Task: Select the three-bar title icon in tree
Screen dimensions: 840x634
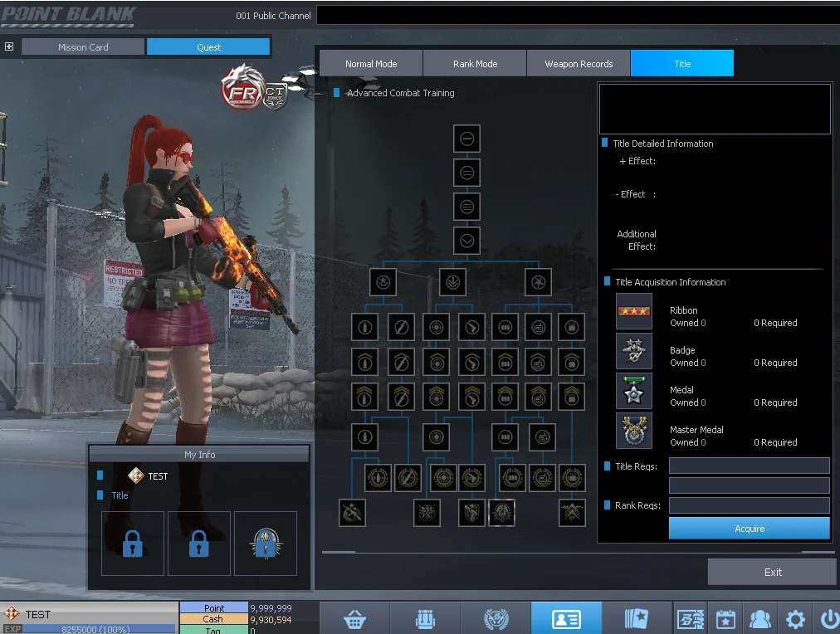Action: click(x=466, y=207)
